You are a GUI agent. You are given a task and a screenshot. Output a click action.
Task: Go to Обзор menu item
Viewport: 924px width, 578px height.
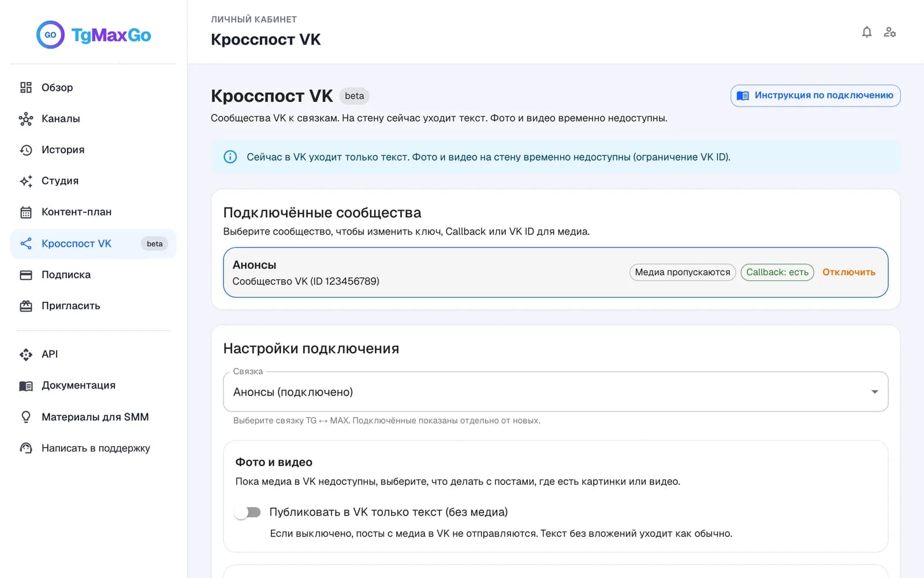[x=94, y=87]
